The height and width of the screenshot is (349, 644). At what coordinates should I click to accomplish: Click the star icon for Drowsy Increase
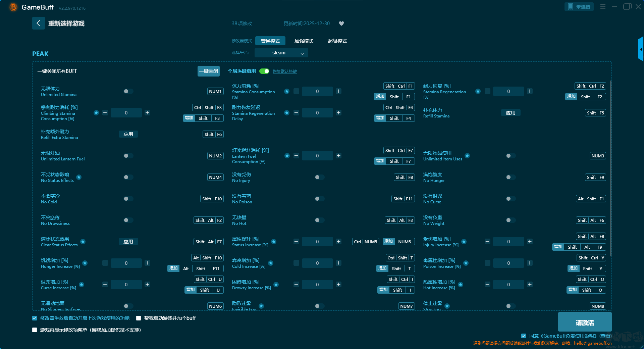pyautogui.click(x=276, y=285)
